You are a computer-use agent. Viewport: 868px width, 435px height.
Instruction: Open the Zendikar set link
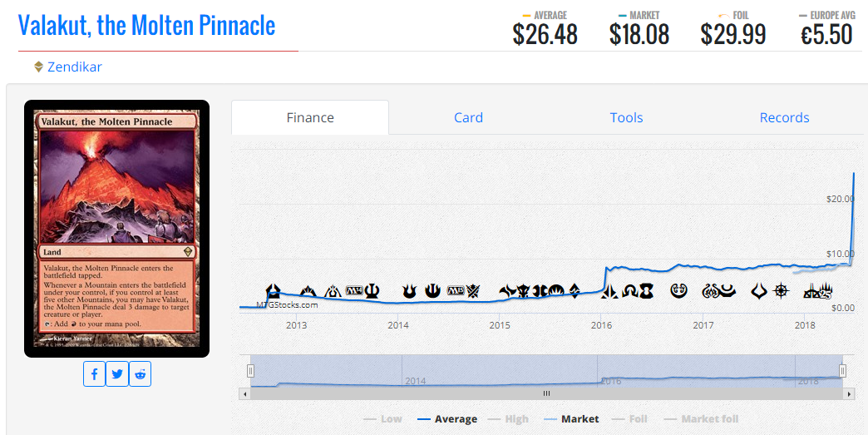point(75,67)
